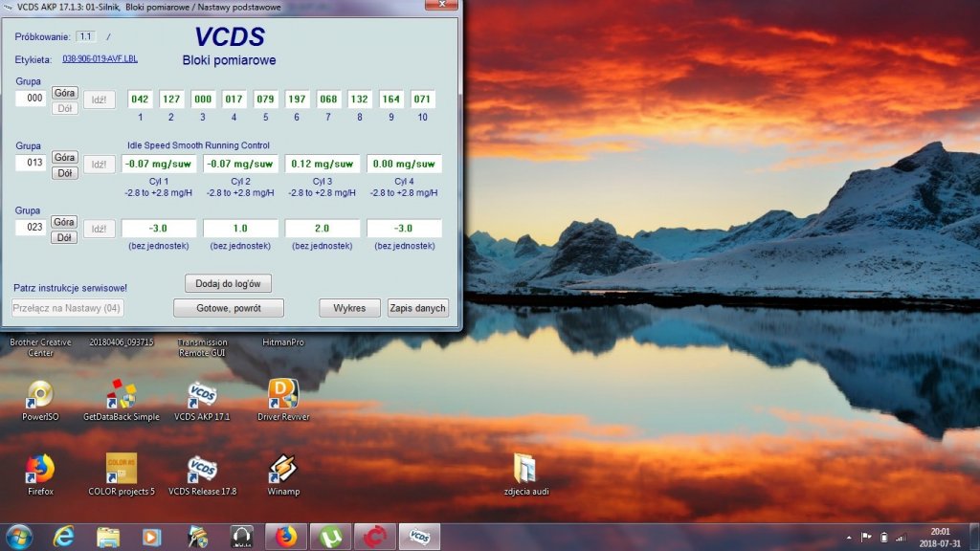
Task: Open GetDataBack Simple desktop icon
Action: [122, 400]
